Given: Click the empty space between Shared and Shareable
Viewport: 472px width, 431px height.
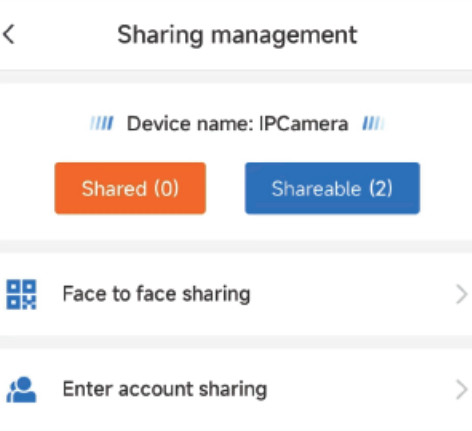Looking at the screenshot, I should [x=225, y=188].
